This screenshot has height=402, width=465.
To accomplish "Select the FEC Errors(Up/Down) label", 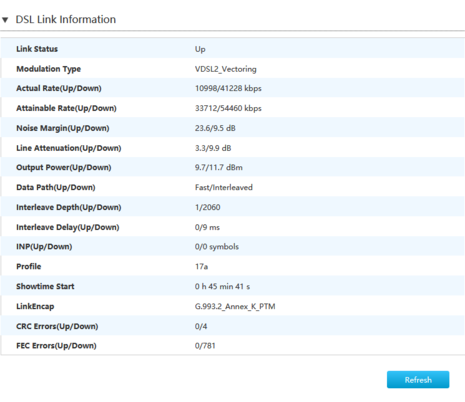I will pos(56,346).
